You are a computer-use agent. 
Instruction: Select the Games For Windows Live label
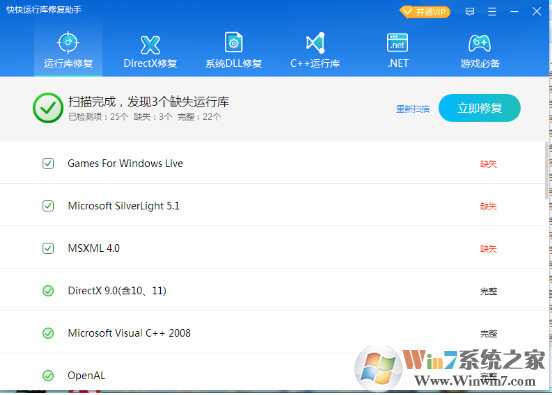click(x=125, y=163)
